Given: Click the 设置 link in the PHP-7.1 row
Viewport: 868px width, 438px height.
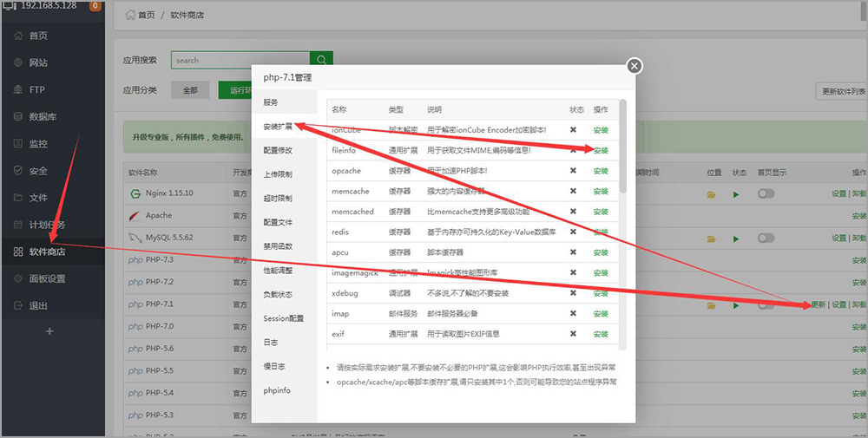Looking at the screenshot, I should point(839,304).
